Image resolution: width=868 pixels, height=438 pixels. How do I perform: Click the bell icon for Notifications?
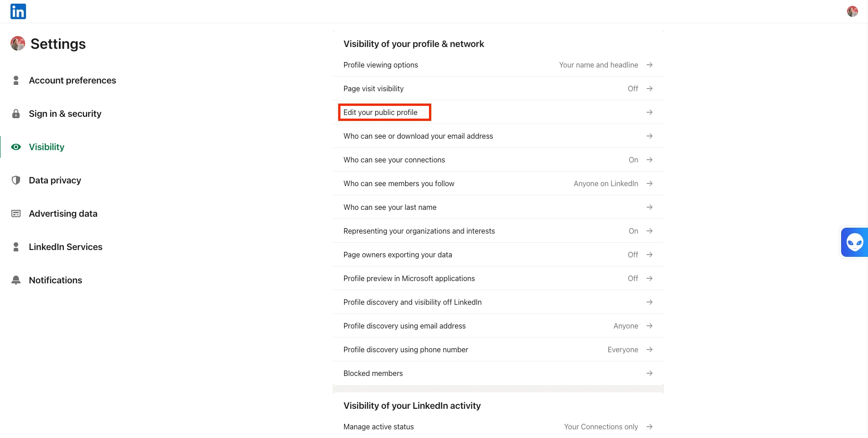16,280
